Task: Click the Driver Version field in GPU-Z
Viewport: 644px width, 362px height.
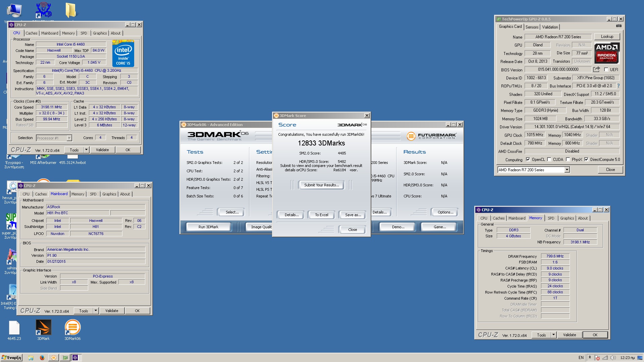Action: pos(572,127)
